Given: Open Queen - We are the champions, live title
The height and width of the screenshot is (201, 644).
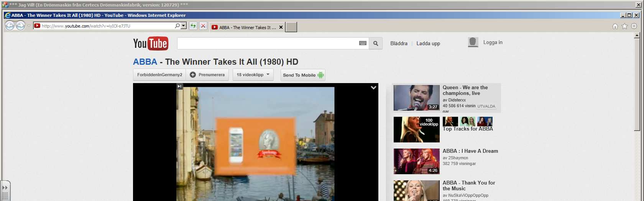Looking at the screenshot, I should tap(465, 90).
